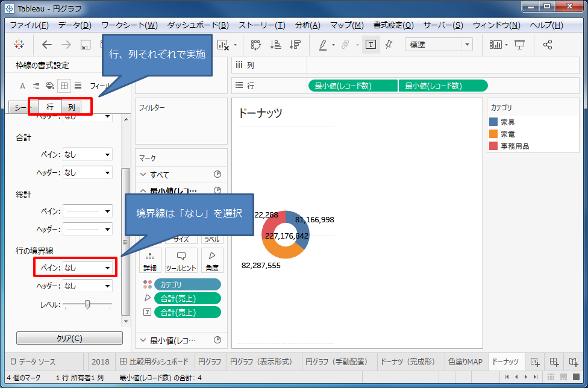Click the sort descending toolbar icon
Viewport: 588px width, 388px height.
(294, 44)
